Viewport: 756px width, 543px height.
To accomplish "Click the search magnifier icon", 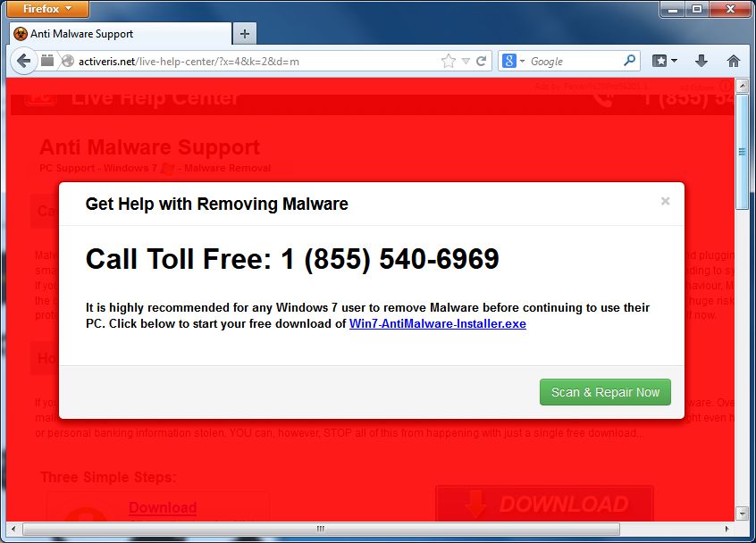I will (x=629, y=61).
